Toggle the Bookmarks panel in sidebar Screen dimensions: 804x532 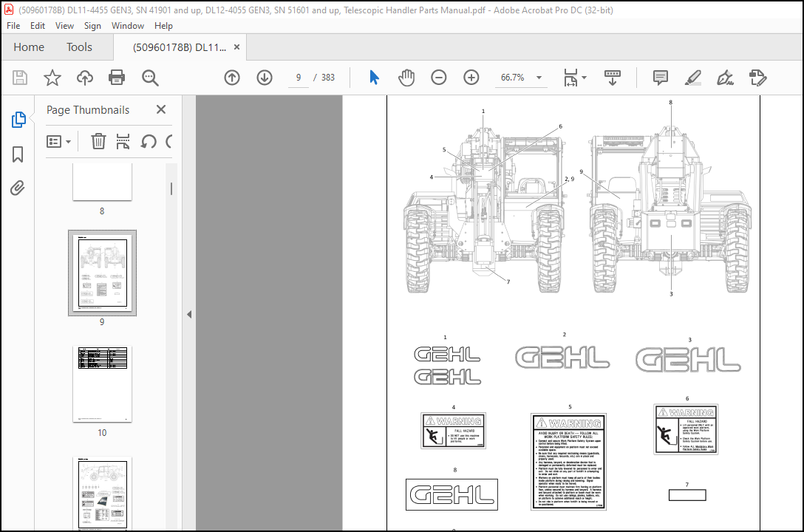point(18,154)
